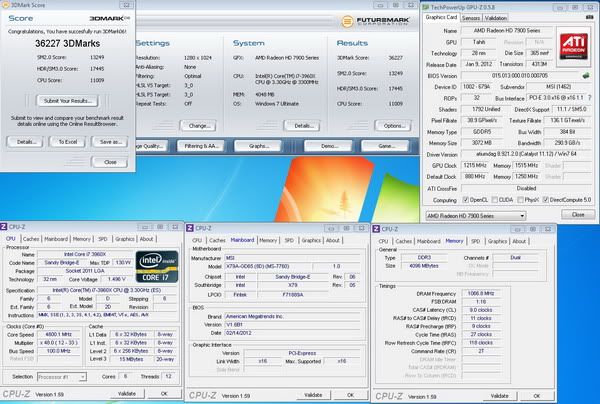Image resolution: width=600 pixels, height=404 pixels.
Task: Toggle the CUDA checkbox in GPU-Z
Action: point(494,200)
